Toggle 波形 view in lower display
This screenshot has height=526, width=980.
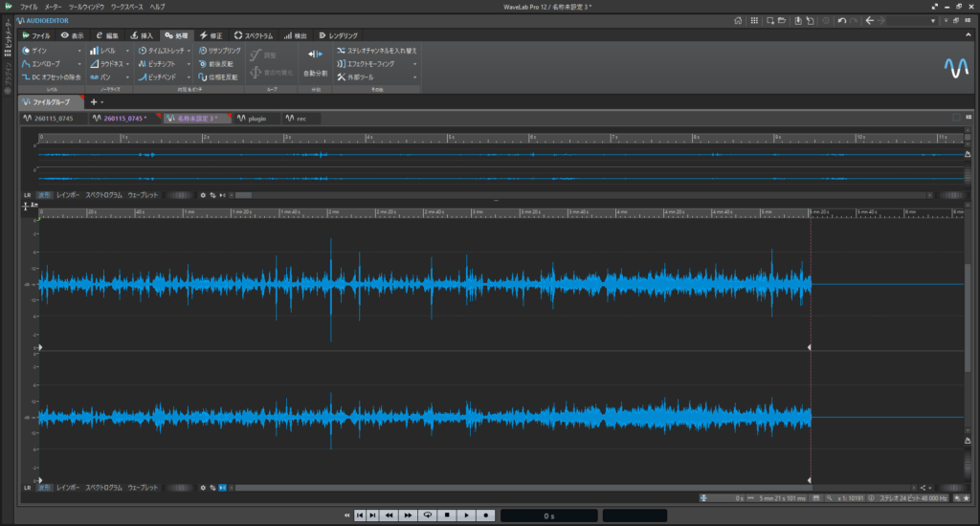click(44, 488)
